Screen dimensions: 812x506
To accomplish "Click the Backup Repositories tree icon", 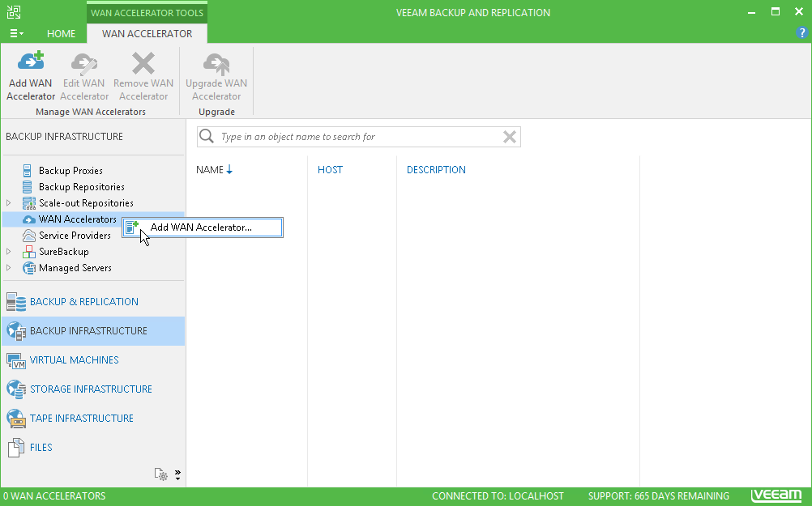I will click(27, 187).
